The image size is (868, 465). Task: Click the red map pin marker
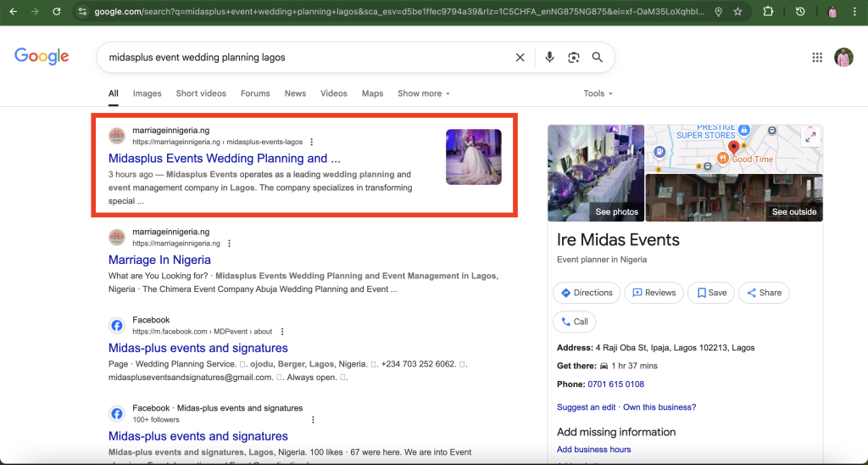pyautogui.click(x=734, y=147)
